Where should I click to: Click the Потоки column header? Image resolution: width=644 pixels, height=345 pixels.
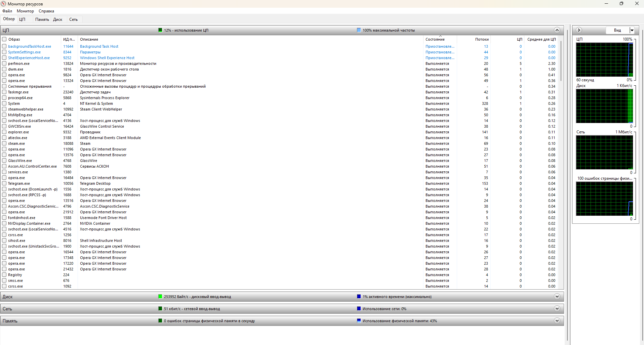[482, 39]
